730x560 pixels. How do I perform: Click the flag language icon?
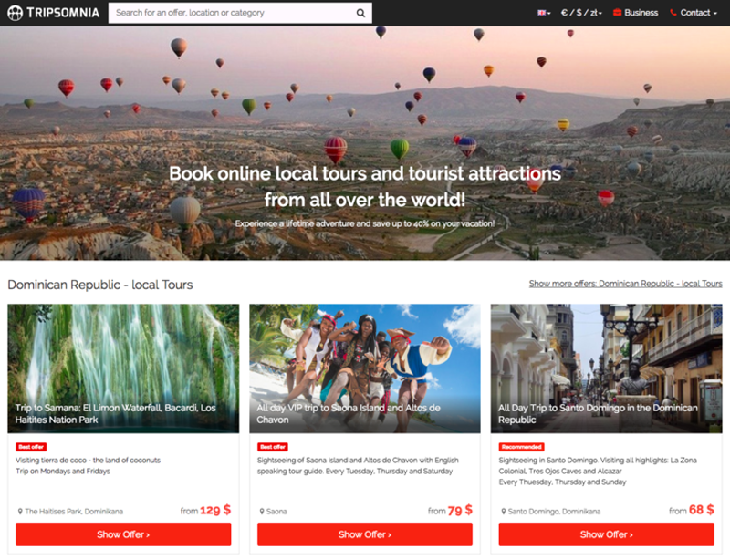click(542, 13)
